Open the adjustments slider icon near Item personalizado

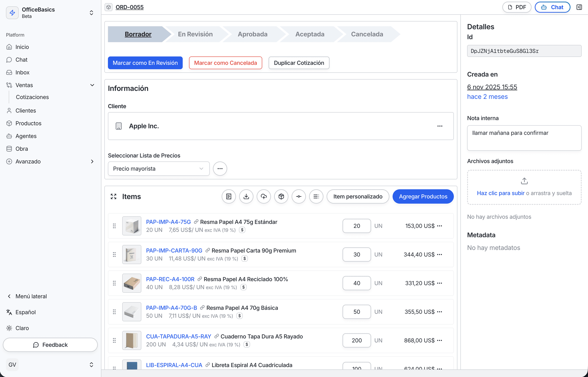(x=299, y=196)
